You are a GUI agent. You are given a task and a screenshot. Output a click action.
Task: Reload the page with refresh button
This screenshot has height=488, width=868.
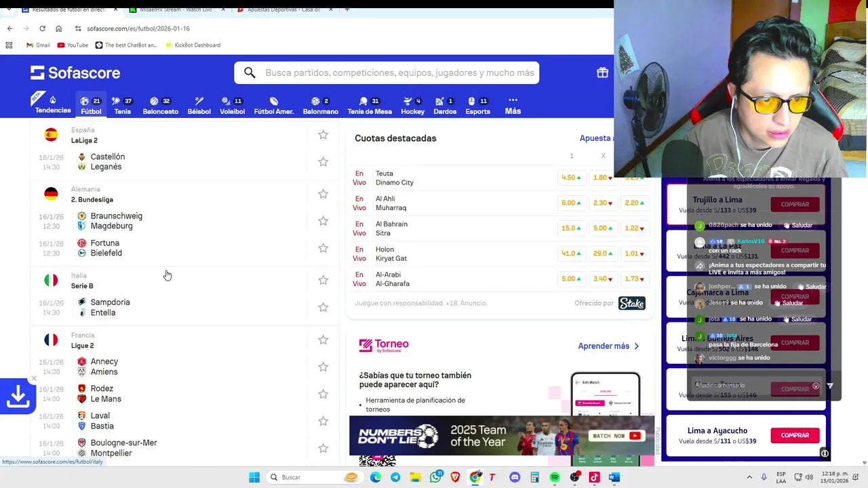click(x=42, y=28)
